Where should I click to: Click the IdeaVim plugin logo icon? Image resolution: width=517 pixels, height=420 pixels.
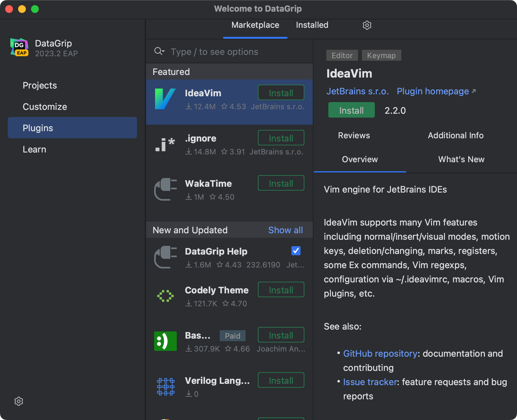(165, 99)
